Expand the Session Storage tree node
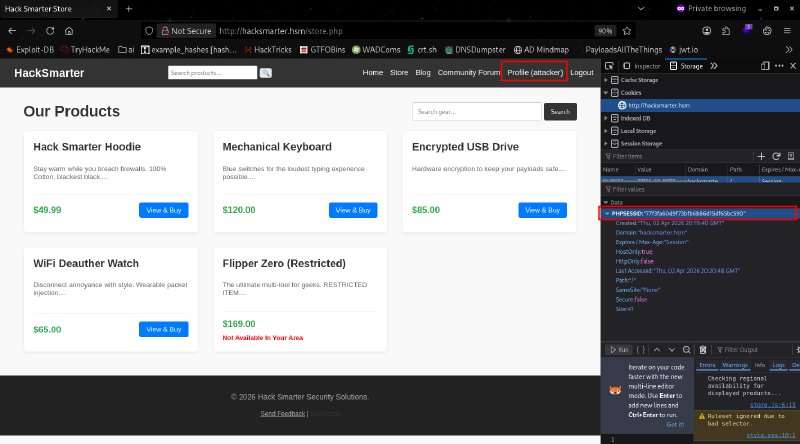Image resolution: width=800 pixels, height=444 pixels. [606, 144]
